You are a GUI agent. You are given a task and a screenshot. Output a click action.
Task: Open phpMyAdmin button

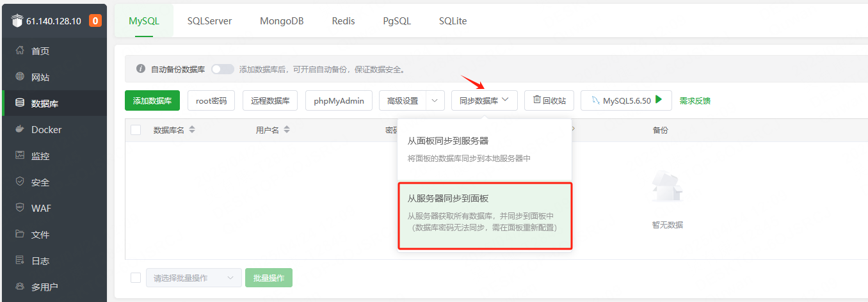(339, 100)
